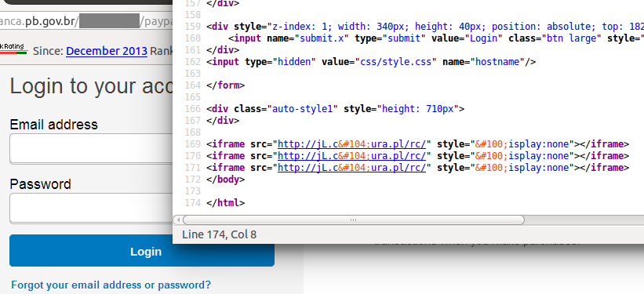644x294 pixels.
Task: Click the Password input field
Action: click(91, 209)
